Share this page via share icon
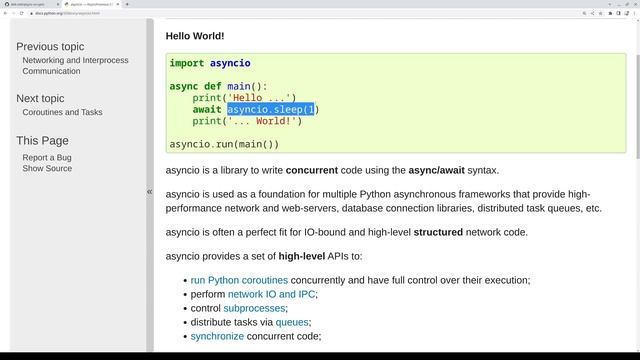 593,13
